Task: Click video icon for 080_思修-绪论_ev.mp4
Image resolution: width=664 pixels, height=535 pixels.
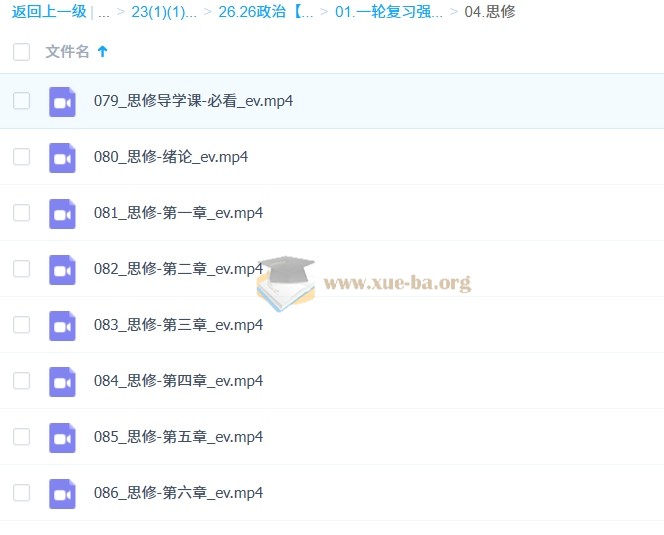Action: coord(63,157)
